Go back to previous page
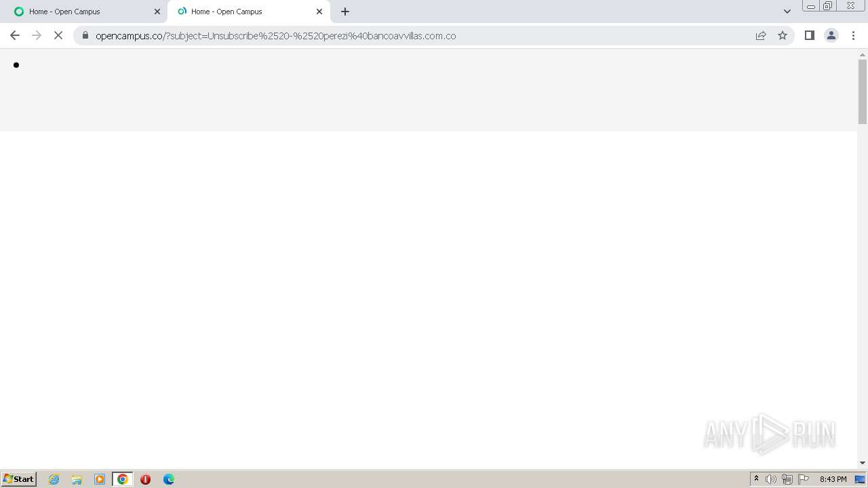The height and width of the screenshot is (488, 868). click(15, 35)
